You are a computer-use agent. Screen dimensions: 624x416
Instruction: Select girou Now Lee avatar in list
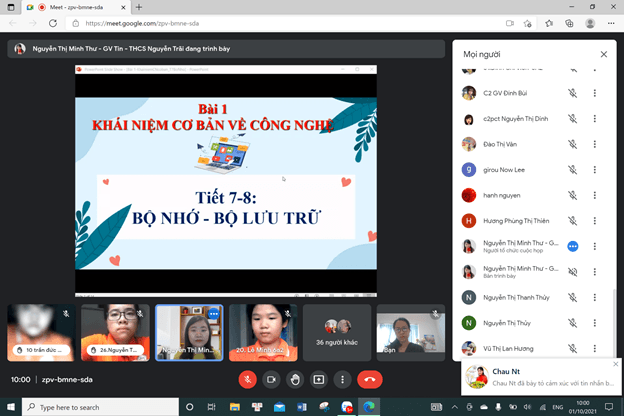469,170
